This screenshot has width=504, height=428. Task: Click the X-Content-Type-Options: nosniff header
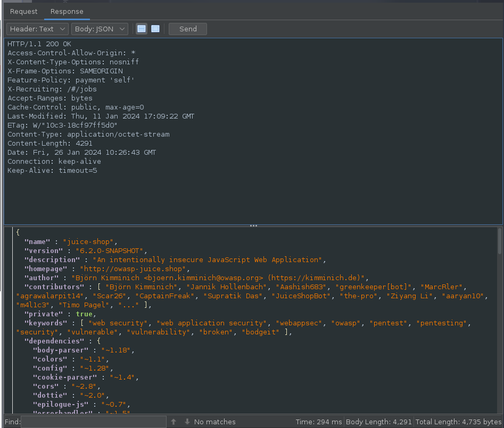pos(73,62)
